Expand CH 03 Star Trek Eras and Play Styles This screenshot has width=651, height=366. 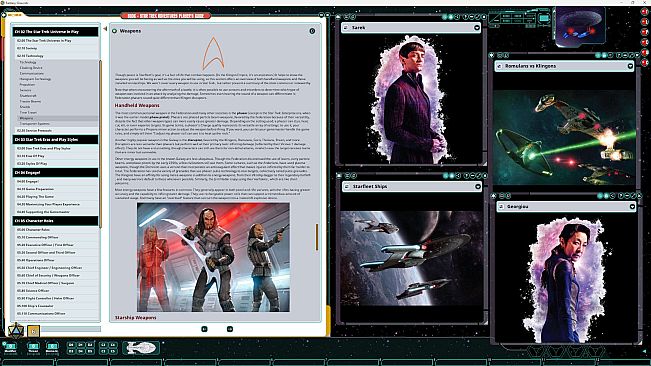click(x=56, y=140)
